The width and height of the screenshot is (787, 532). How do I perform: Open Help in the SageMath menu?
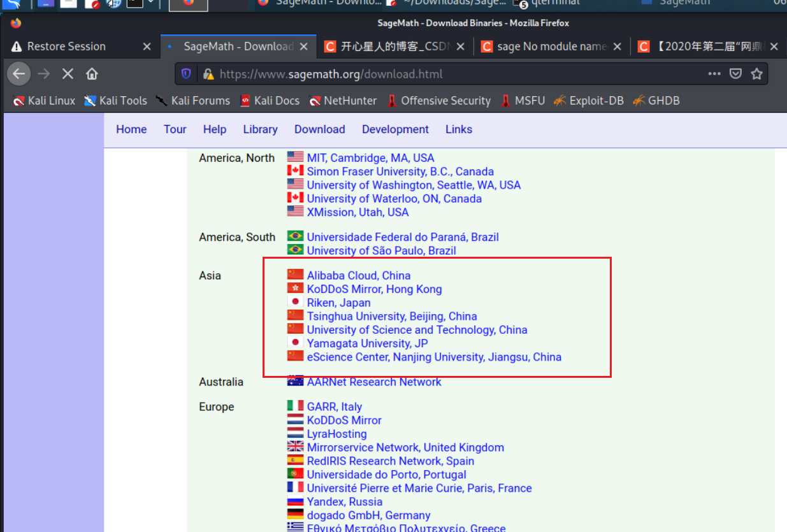click(215, 129)
